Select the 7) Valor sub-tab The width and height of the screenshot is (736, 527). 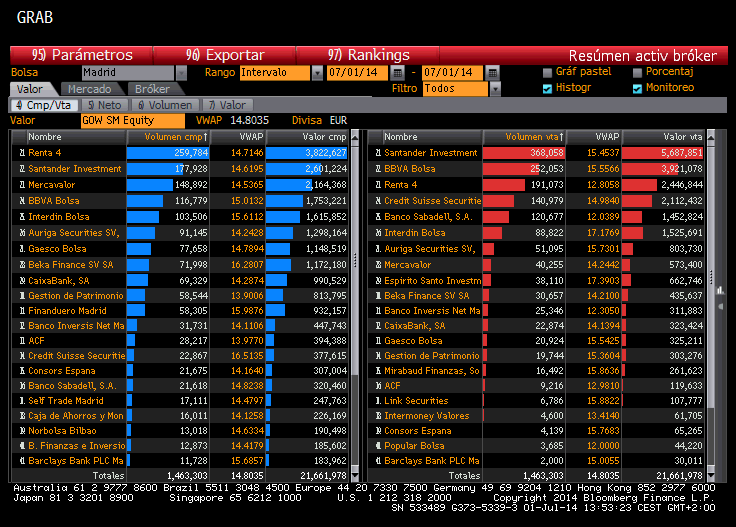tap(228, 105)
